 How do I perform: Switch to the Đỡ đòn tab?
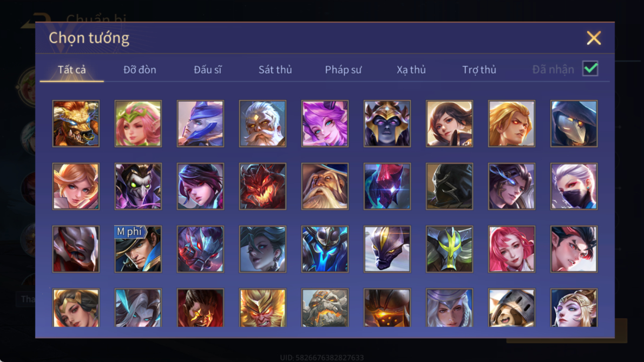click(140, 70)
